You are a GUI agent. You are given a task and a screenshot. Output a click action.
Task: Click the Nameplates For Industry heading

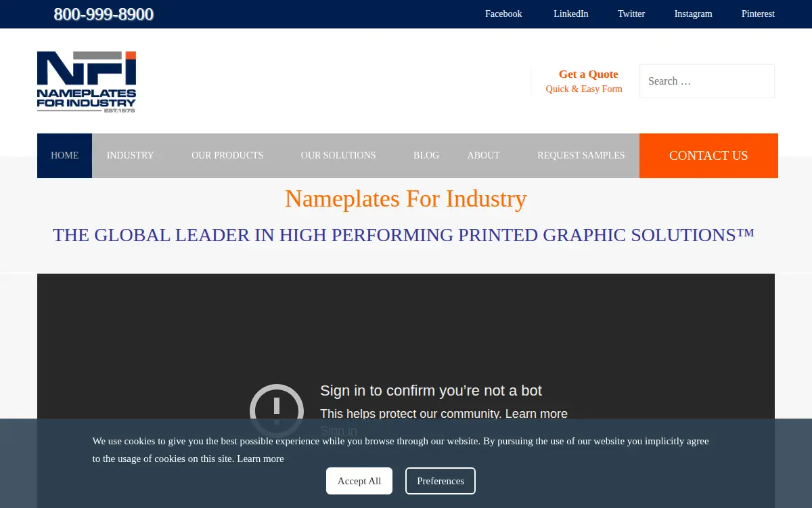tap(406, 198)
